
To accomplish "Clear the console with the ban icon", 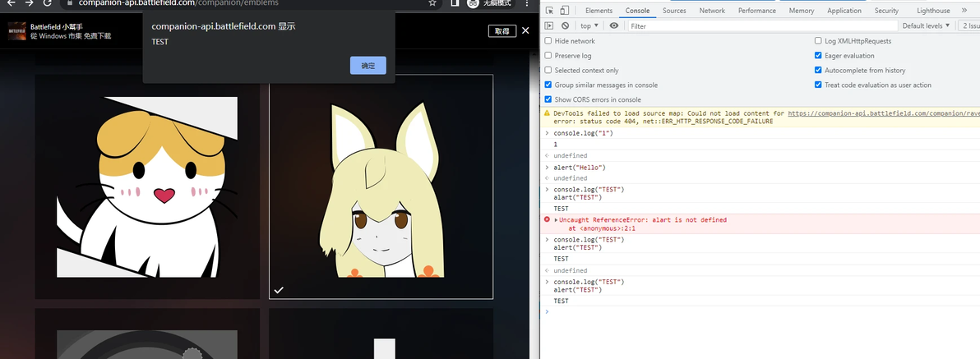I will 565,25.
